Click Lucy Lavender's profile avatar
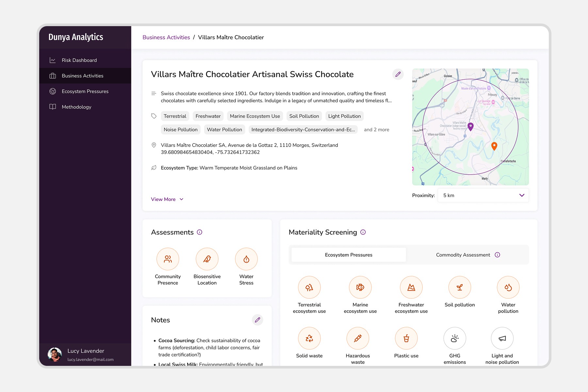588x392 pixels. point(55,354)
